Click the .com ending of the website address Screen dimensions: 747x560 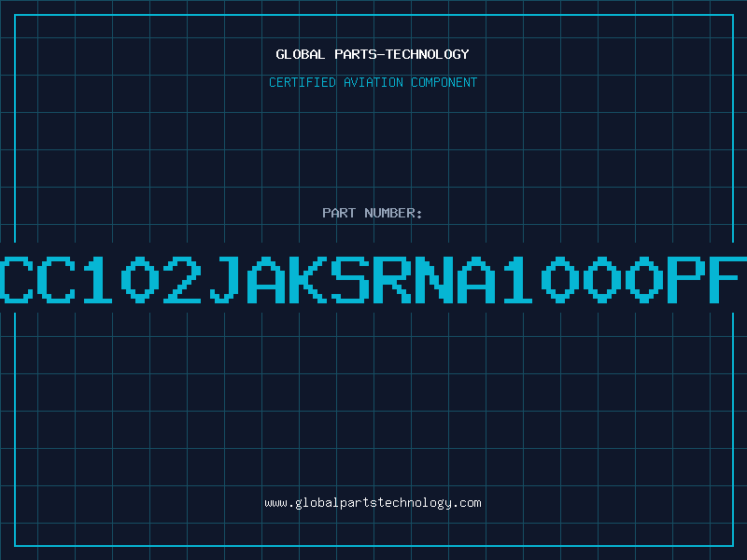click(x=467, y=503)
